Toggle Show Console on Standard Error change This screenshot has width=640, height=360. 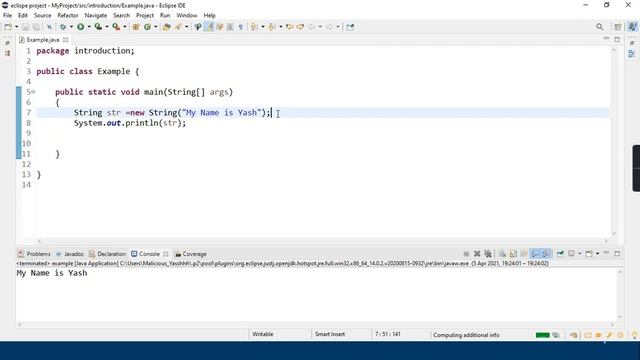pyautogui.click(x=546, y=254)
